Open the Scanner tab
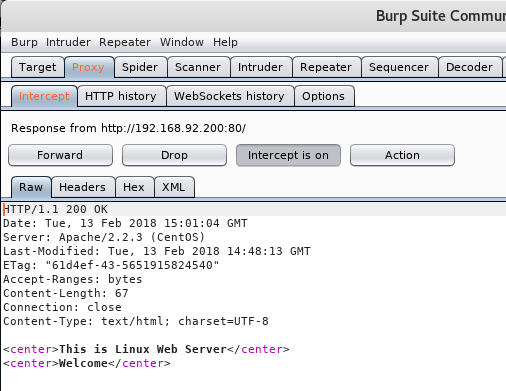This screenshot has width=506, height=391. click(x=198, y=67)
